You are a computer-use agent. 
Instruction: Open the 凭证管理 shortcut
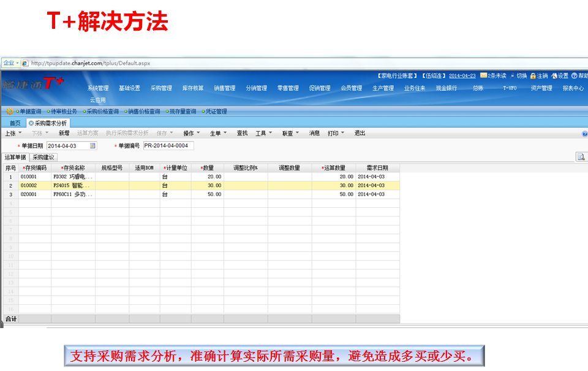[x=214, y=112]
